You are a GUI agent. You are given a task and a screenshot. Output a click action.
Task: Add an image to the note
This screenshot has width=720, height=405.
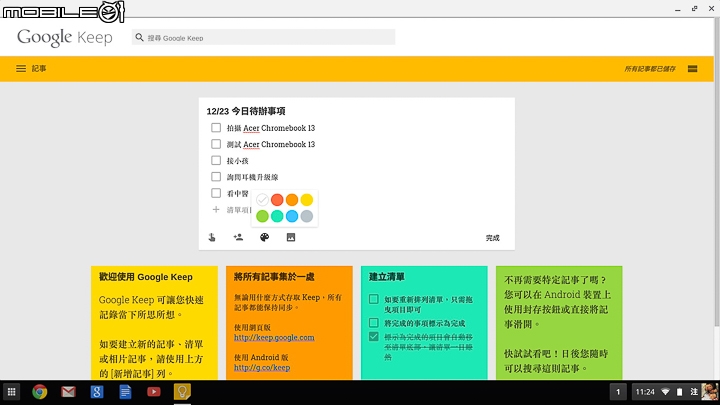coord(291,237)
